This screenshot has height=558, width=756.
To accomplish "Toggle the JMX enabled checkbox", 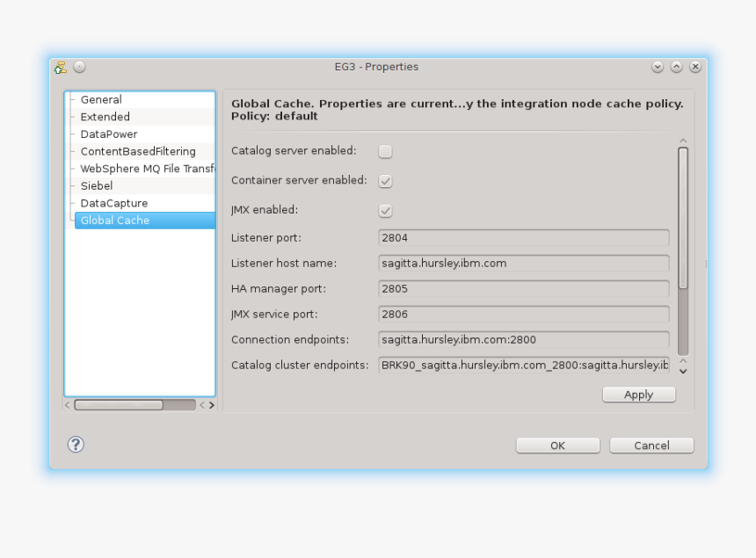I will pyautogui.click(x=385, y=211).
